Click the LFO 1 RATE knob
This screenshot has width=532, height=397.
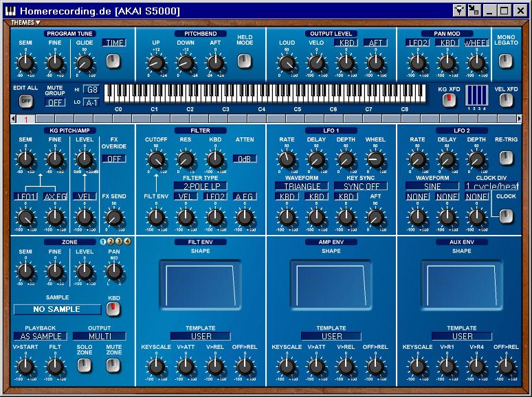coord(287,159)
